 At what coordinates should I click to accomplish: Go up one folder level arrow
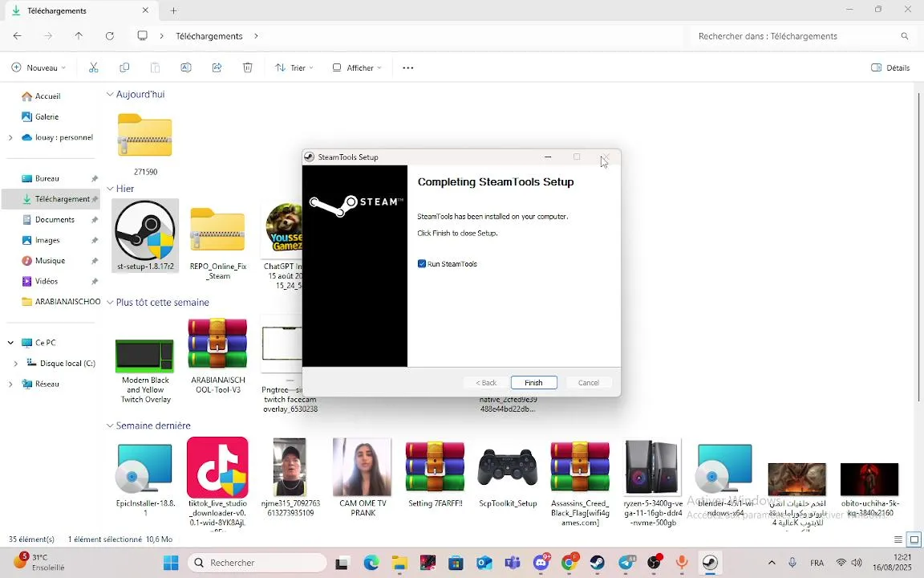(x=79, y=36)
